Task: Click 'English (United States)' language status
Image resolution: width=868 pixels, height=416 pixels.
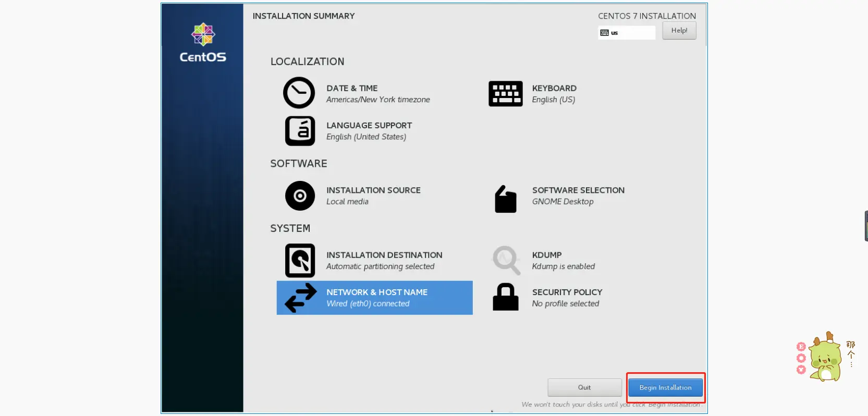Action: 366,137
